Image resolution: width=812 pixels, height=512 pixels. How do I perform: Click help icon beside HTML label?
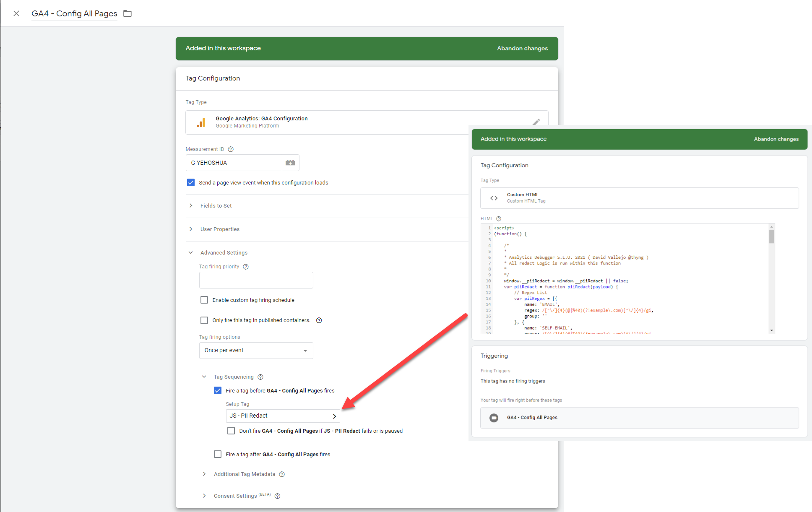pos(499,218)
